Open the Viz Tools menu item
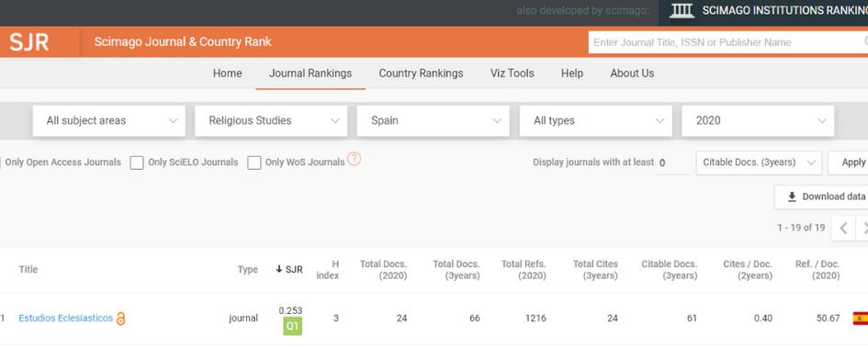868x347 pixels. click(512, 73)
